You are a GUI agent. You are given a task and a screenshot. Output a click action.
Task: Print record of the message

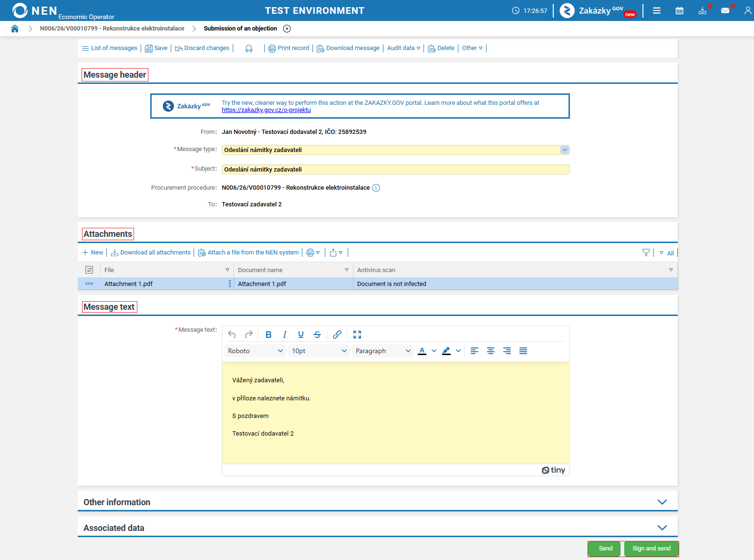[289, 48]
